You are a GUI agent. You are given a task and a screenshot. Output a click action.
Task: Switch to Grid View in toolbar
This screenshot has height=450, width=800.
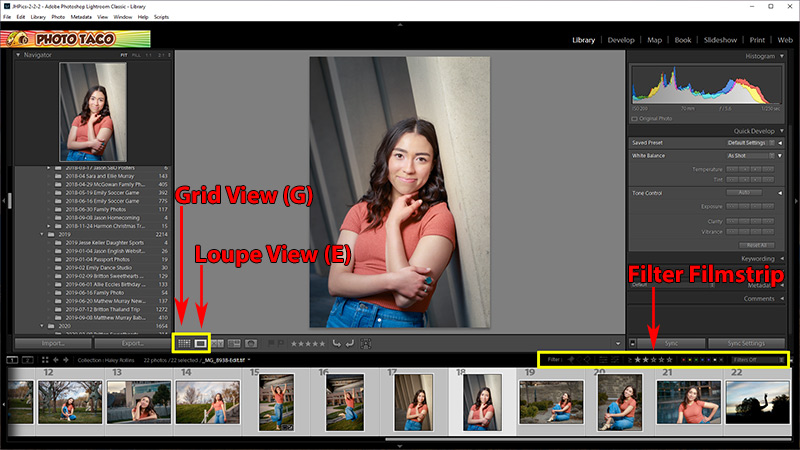183,342
